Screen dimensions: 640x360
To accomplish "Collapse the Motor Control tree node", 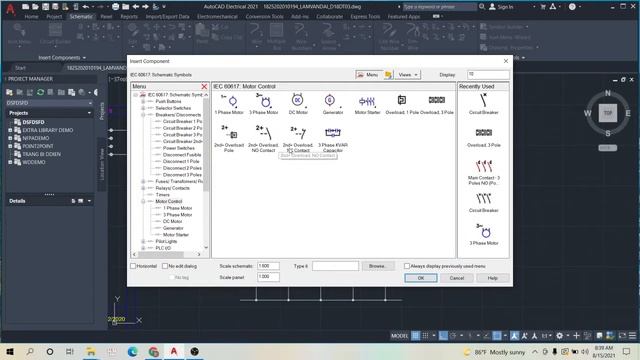I will pyautogui.click(x=143, y=202).
